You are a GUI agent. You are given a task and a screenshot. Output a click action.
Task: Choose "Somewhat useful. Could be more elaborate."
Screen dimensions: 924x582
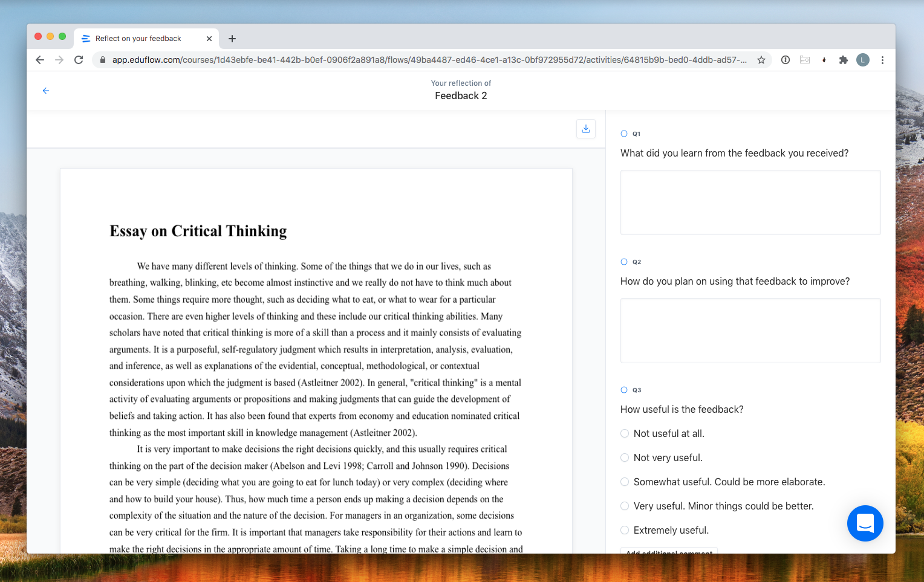point(625,482)
